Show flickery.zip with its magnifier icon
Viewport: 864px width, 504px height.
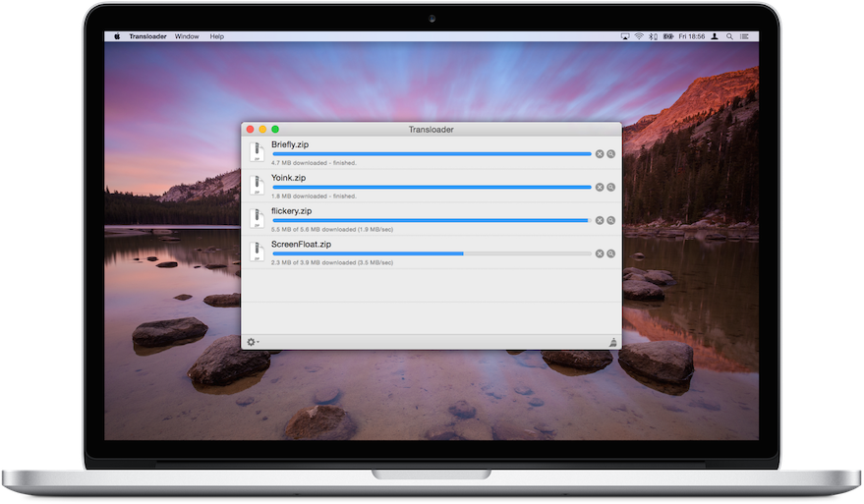[x=610, y=220]
